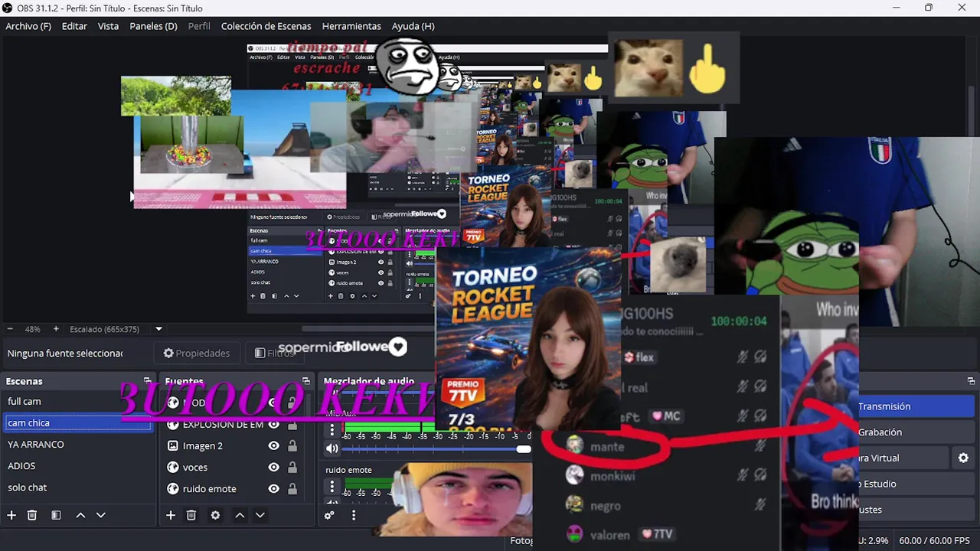The image size is (980, 551).
Task: Undock the Fuentes panel
Action: tap(306, 380)
